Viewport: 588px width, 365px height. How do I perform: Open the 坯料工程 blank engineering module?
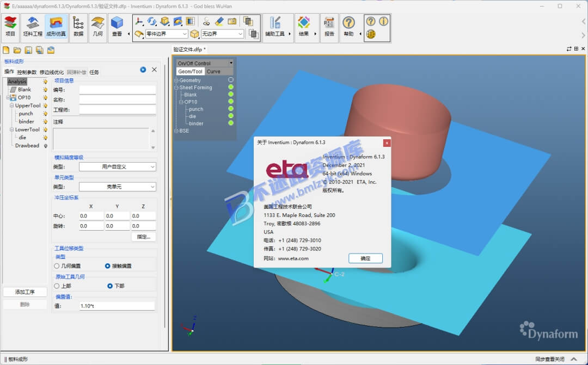coord(33,27)
